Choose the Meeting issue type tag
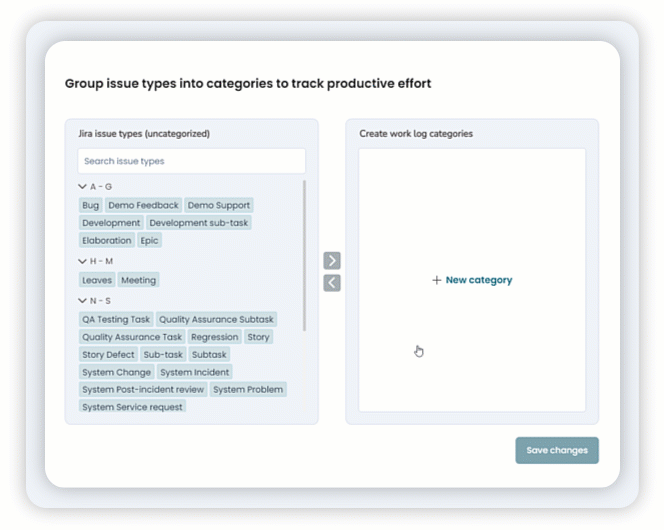 click(x=138, y=280)
